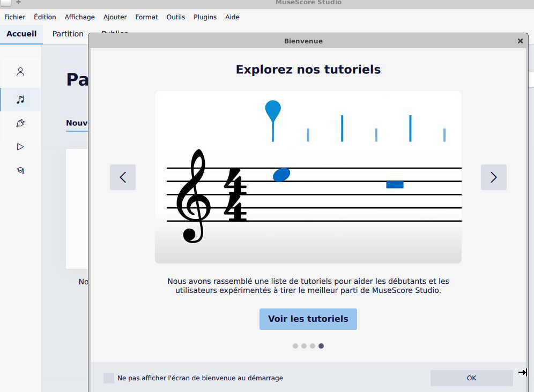Select the first page indicator dot
This screenshot has height=392, width=534.
point(295,346)
